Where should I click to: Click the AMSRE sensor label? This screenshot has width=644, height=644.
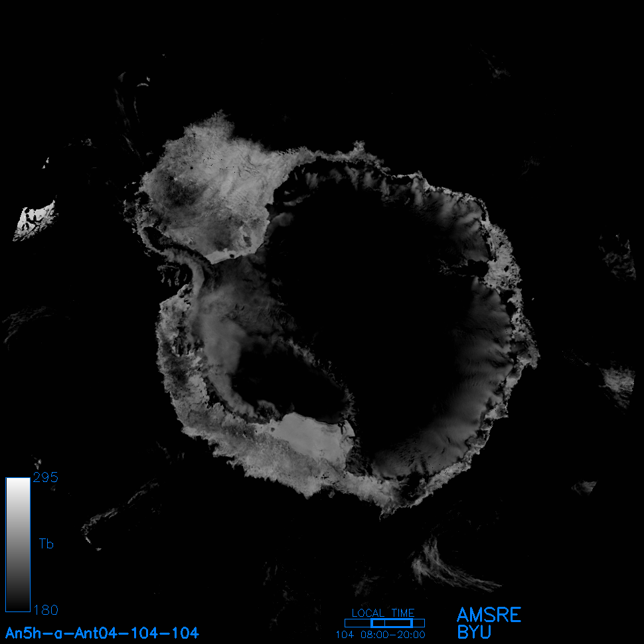click(489, 615)
